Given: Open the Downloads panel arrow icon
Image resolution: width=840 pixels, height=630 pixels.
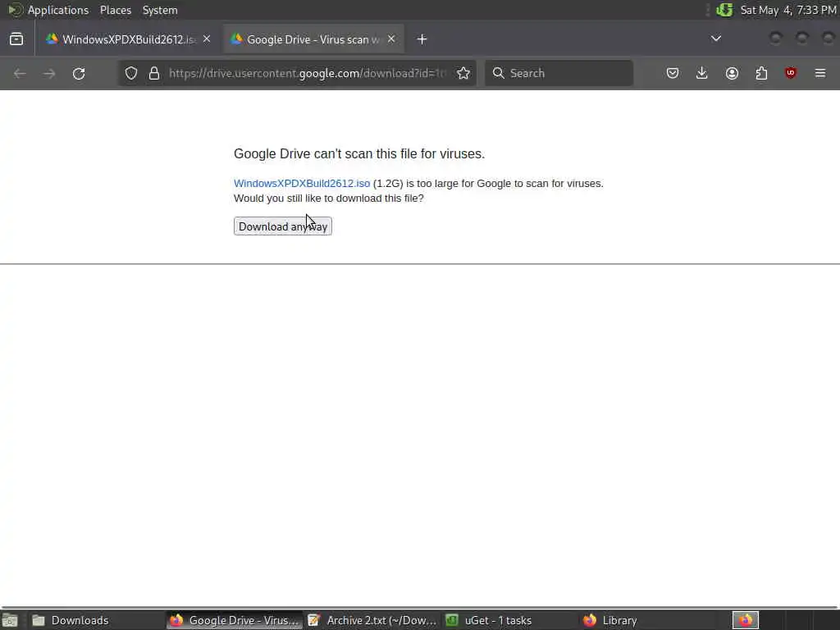Looking at the screenshot, I should pyautogui.click(x=702, y=73).
